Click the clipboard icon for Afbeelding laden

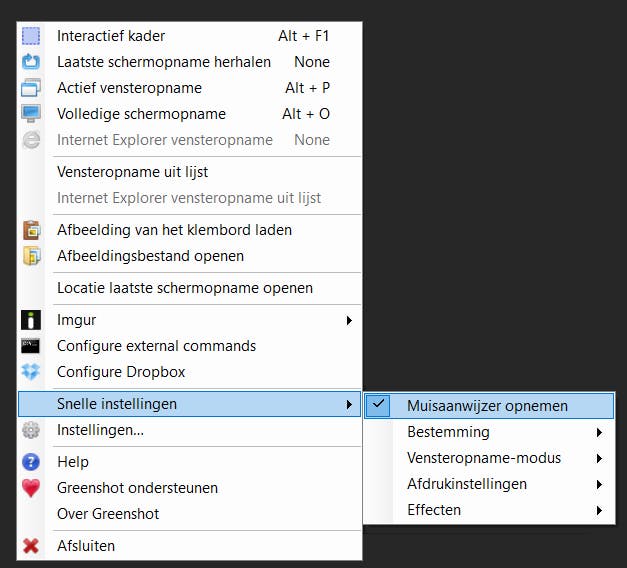(31, 230)
